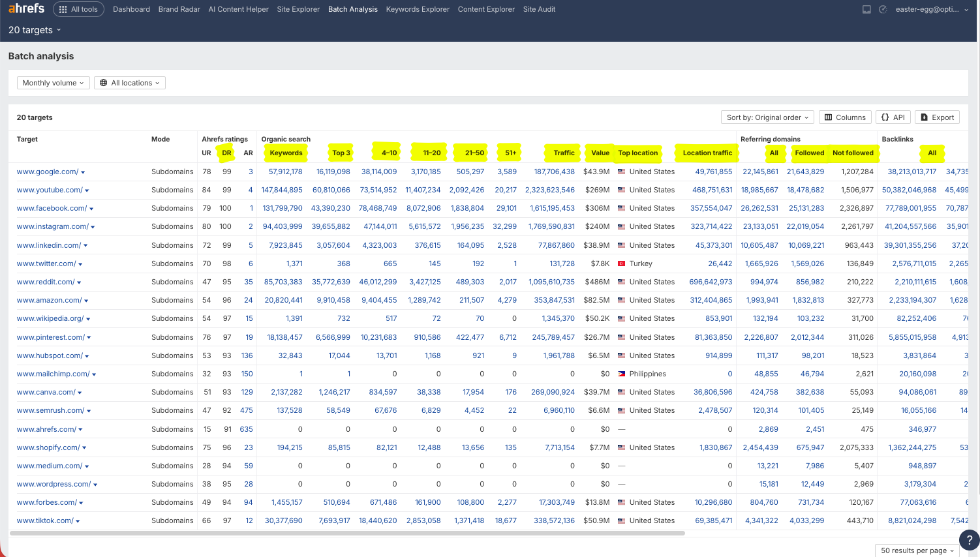Open the www.shopify.com/ target link
980x557 pixels.
(48, 447)
